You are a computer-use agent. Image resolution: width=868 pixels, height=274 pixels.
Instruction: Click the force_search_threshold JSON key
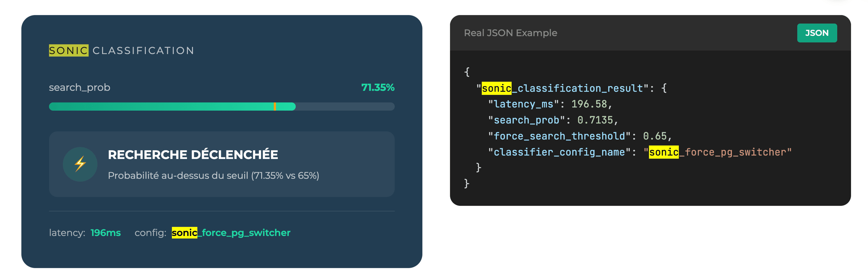(559, 136)
